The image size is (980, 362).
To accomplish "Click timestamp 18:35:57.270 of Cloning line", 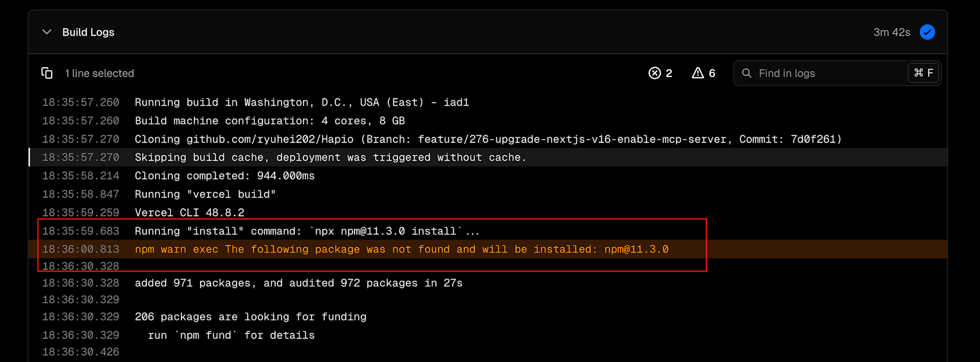I will 81,140.
